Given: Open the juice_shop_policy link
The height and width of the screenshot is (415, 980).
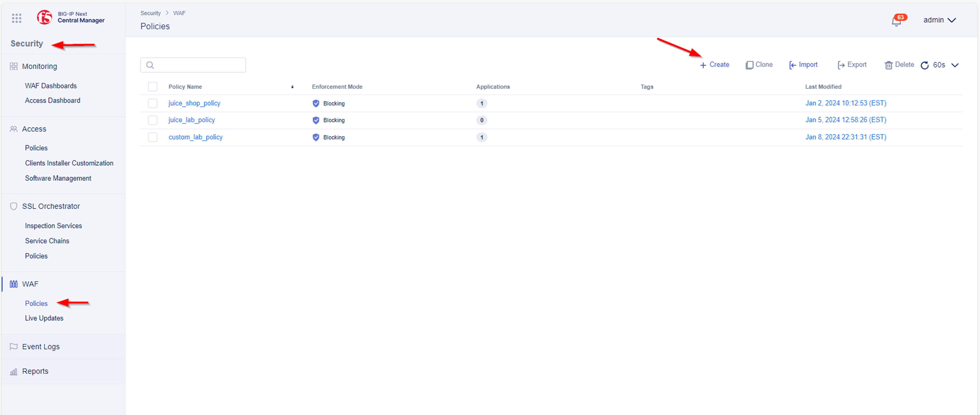Looking at the screenshot, I should (195, 104).
